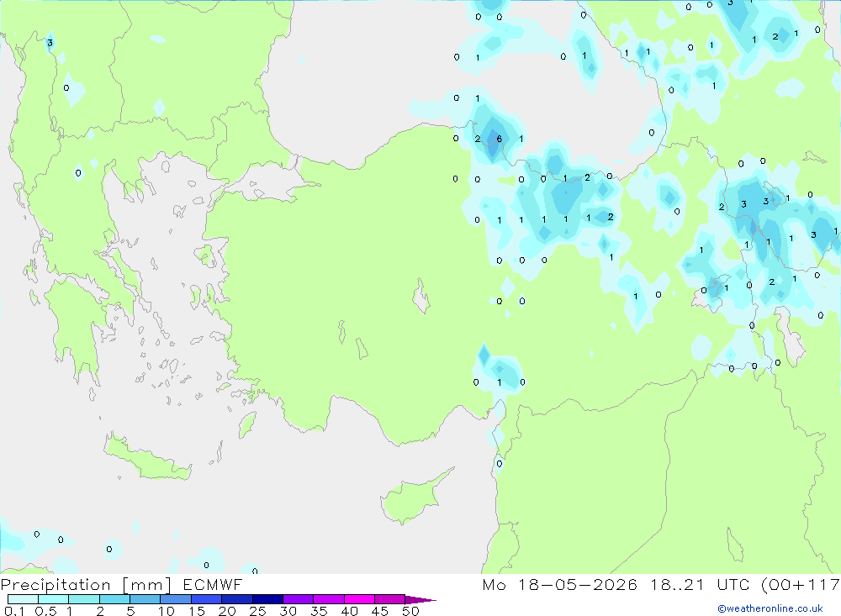Click the legend tick label '25'
Viewport: 841px width, 616px height.
tap(258, 611)
